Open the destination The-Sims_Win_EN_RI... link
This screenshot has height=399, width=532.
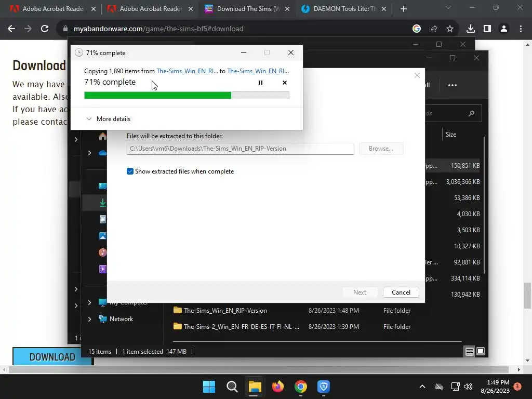[258, 71]
